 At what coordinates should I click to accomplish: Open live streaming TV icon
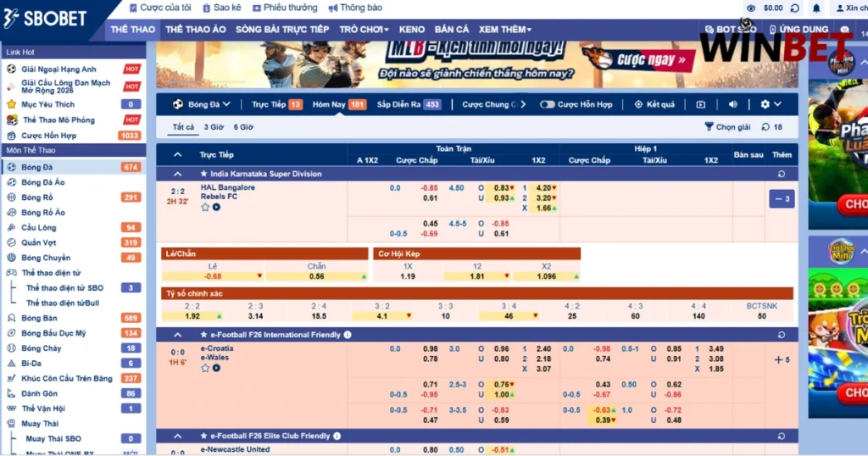coord(700,104)
